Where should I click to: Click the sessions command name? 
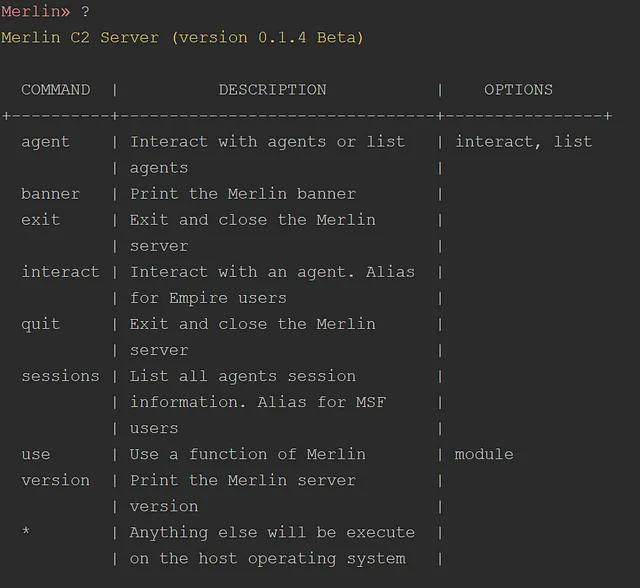click(60, 375)
